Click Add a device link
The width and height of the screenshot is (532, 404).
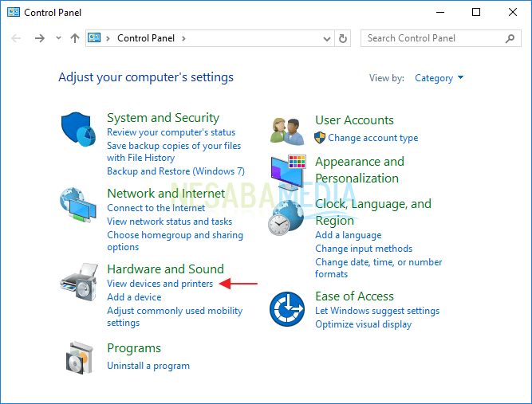(x=134, y=297)
